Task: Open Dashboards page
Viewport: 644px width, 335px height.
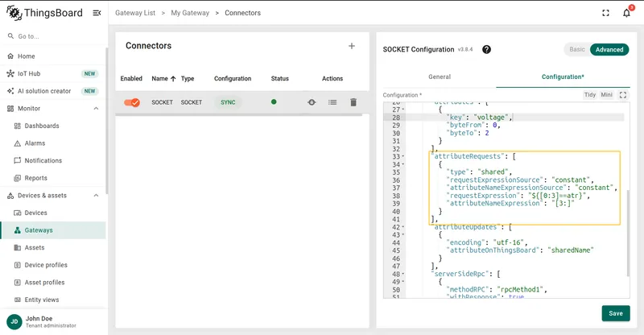Action: [53, 126]
